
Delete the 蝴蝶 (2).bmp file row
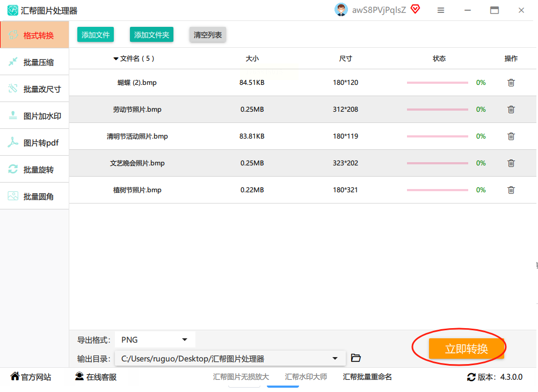coord(511,83)
